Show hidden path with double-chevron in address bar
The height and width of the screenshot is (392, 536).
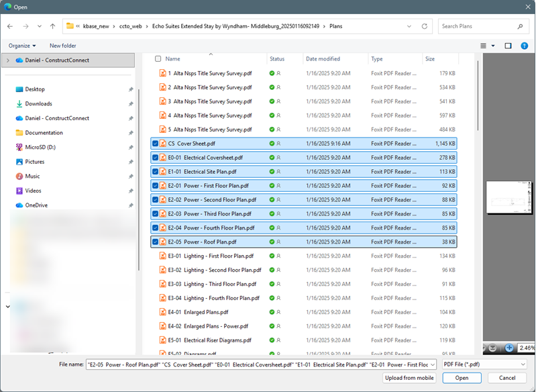[78, 26]
